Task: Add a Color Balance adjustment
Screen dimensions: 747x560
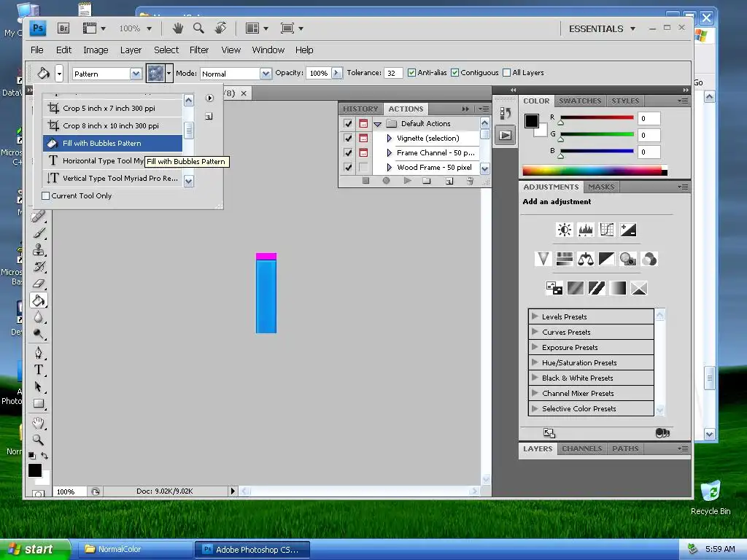Action: 586,259
